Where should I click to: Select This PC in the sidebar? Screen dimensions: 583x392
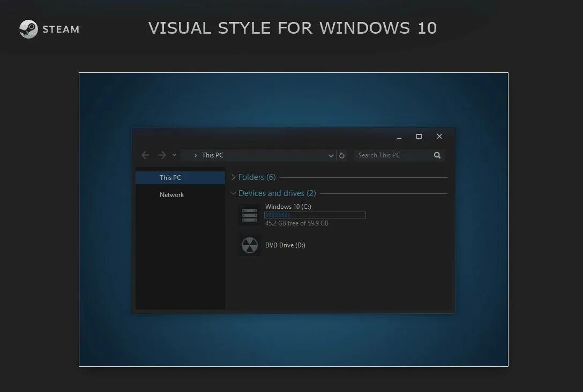coord(181,178)
